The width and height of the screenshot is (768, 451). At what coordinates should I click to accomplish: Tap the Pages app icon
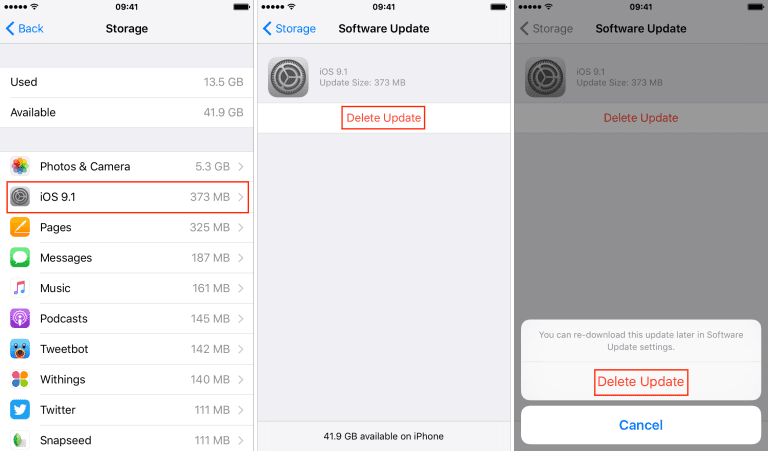20,227
